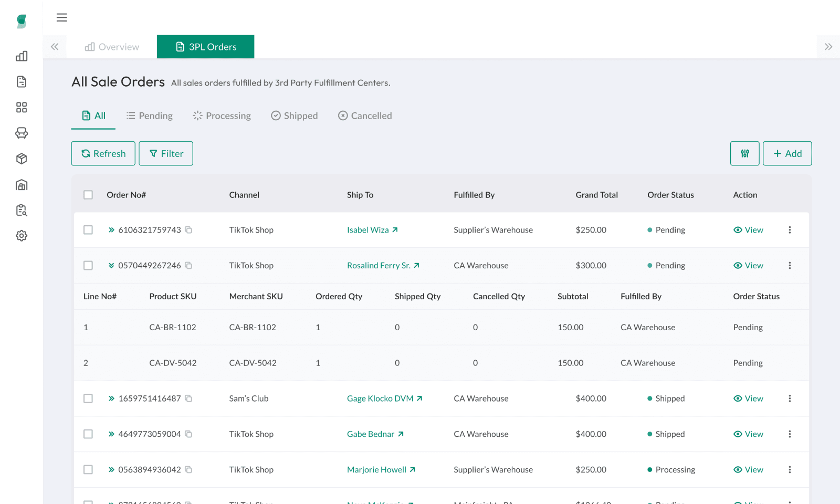Show Shipped orders tab
The image size is (840, 504).
[295, 115]
